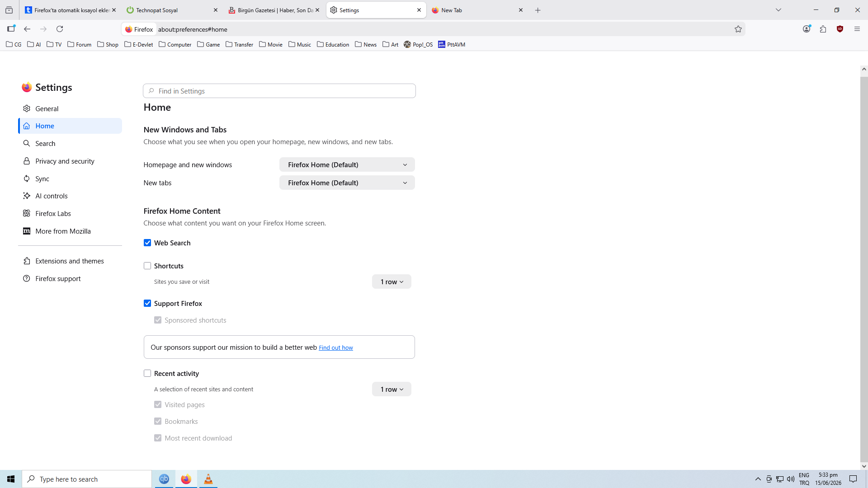
Task: Open the PttAVM bookmark
Action: coord(452,44)
